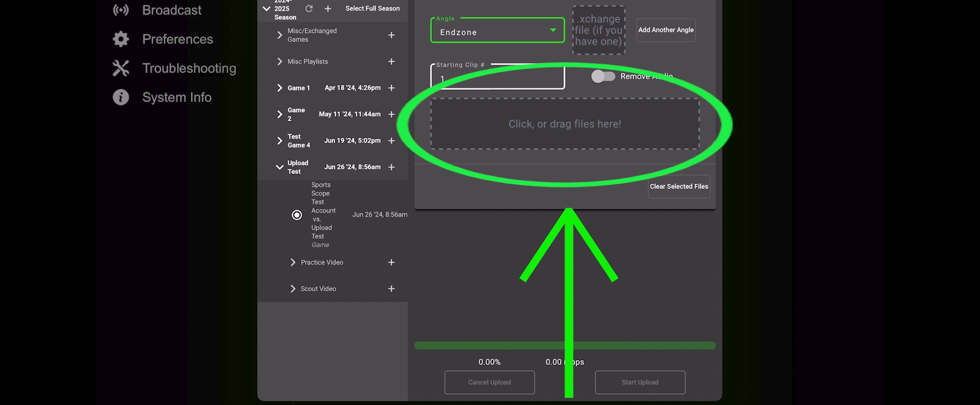The height and width of the screenshot is (405, 980).
Task: Click the Starting Clip # field
Action: point(498,77)
